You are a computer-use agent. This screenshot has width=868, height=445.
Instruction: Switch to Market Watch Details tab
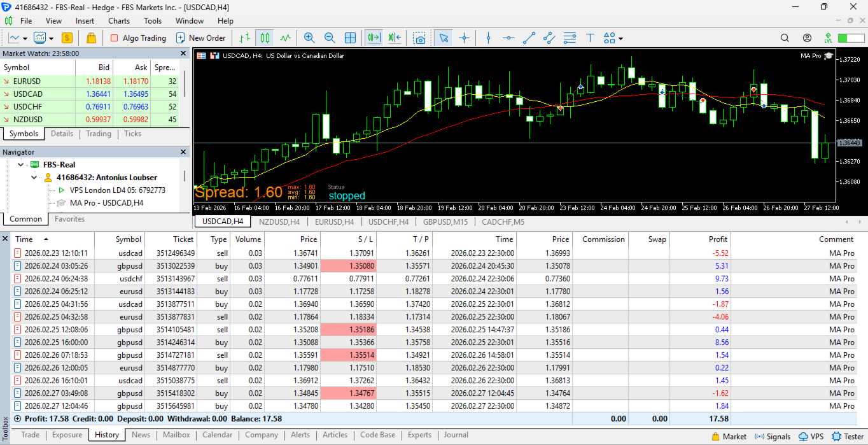click(x=62, y=134)
